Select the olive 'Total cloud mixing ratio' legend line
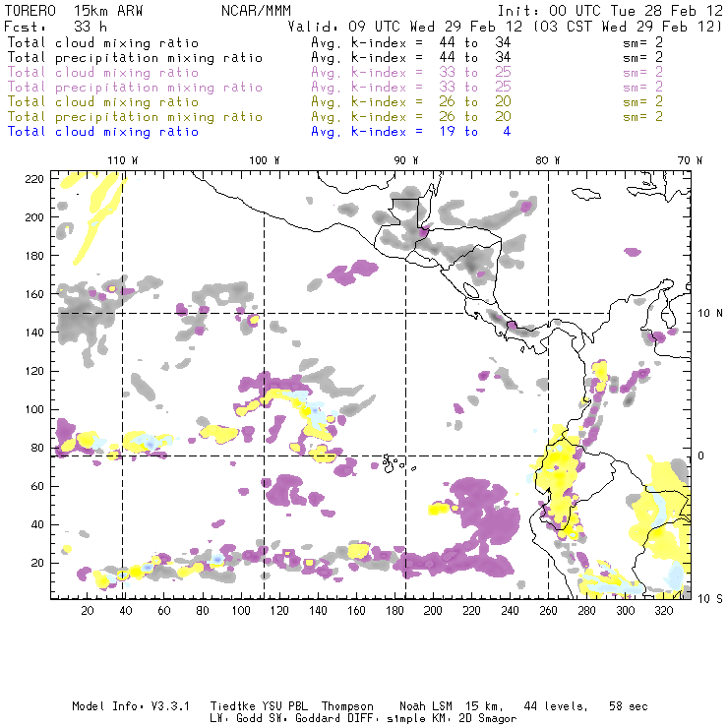The width and height of the screenshot is (728, 728). pos(103,101)
